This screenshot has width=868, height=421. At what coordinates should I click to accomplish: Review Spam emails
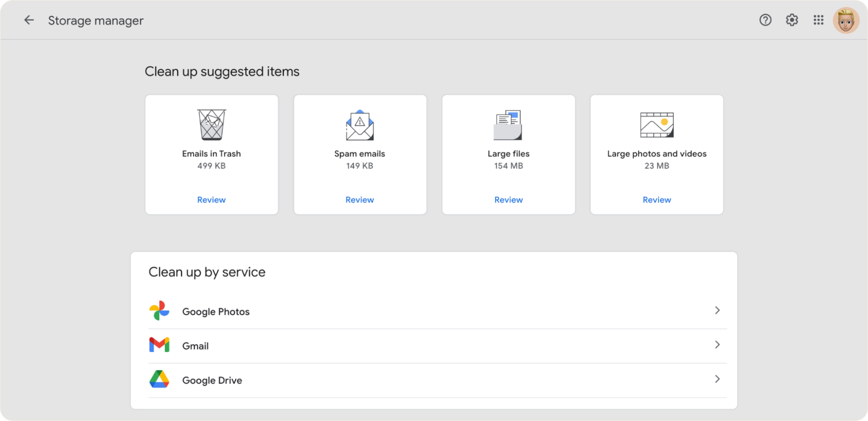(360, 199)
